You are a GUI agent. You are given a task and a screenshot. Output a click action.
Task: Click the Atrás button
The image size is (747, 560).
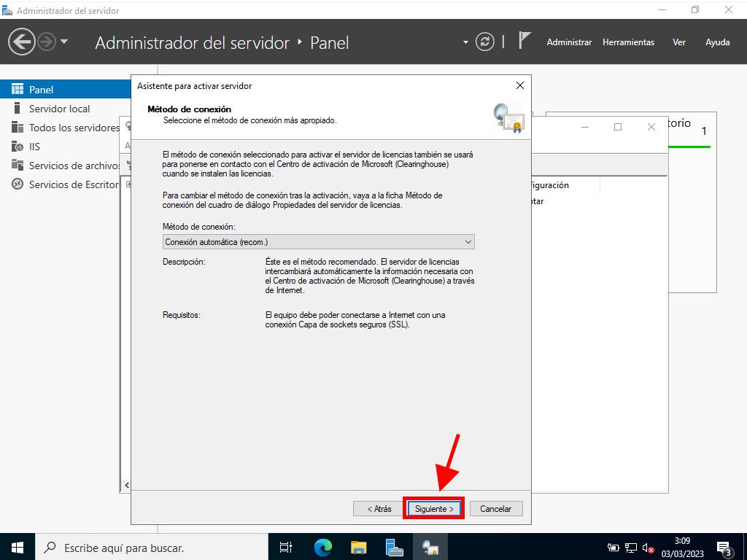(379, 509)
